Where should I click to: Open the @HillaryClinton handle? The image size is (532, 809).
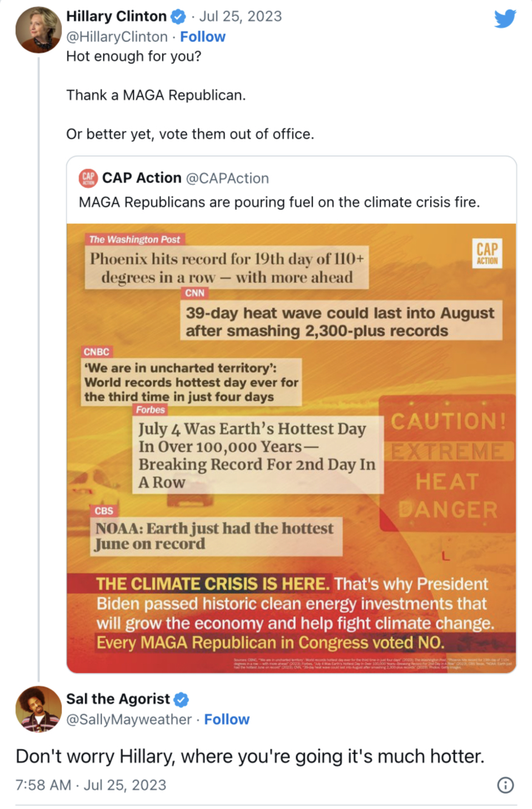(117, 36)
